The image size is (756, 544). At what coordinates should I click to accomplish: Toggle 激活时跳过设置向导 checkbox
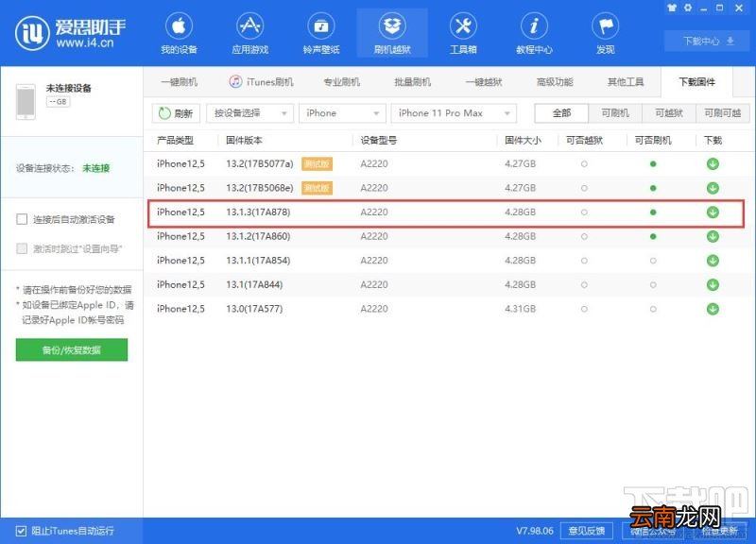[22, 248]
